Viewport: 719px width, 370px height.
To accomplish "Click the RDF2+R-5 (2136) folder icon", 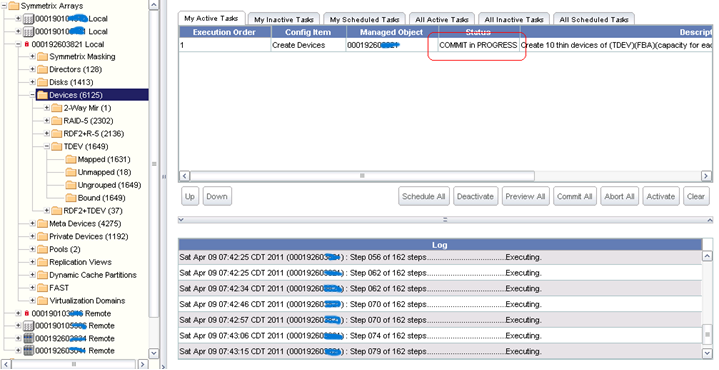I will pyautogui.click(x=57, y=134).
